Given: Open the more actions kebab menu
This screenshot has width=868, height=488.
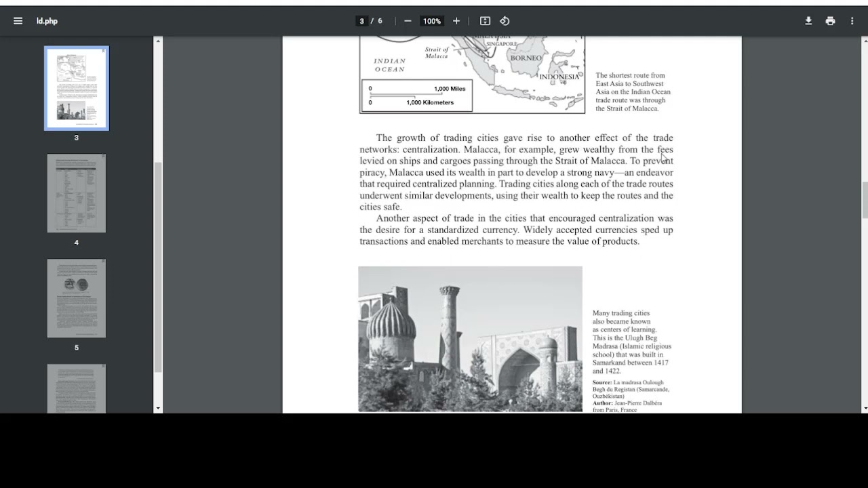Looking at the screenshot, I should [x=852, y=21].
